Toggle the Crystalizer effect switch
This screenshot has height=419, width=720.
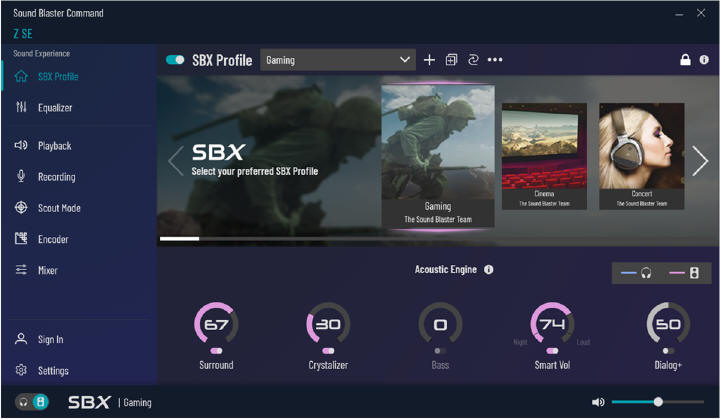pos(328,351)
